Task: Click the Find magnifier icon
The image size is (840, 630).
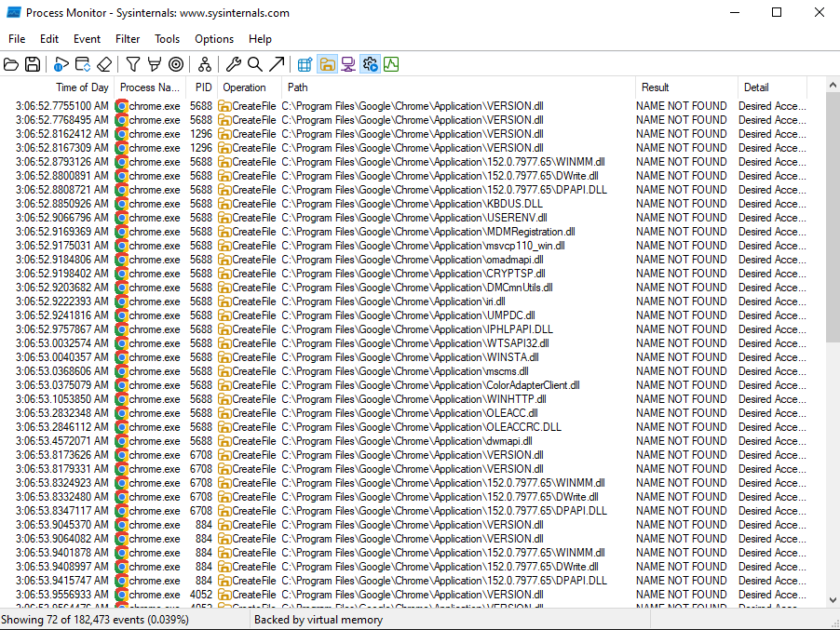Action: (255, 65)
